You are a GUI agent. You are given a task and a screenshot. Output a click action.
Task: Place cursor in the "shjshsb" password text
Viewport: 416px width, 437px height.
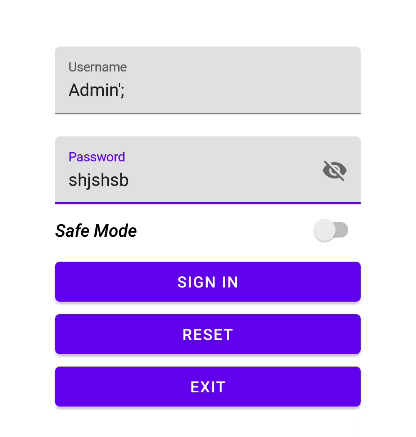98,180
